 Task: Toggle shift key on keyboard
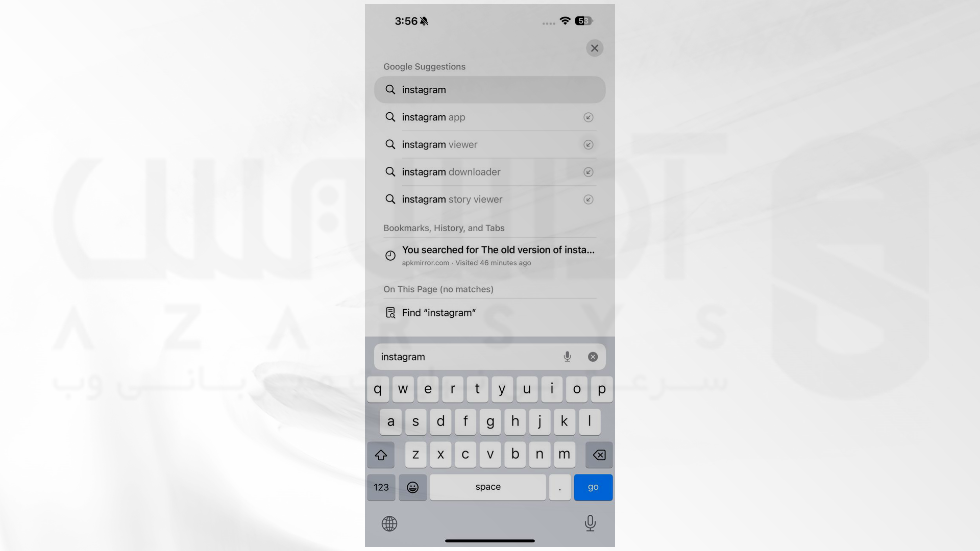click(380, 454)
